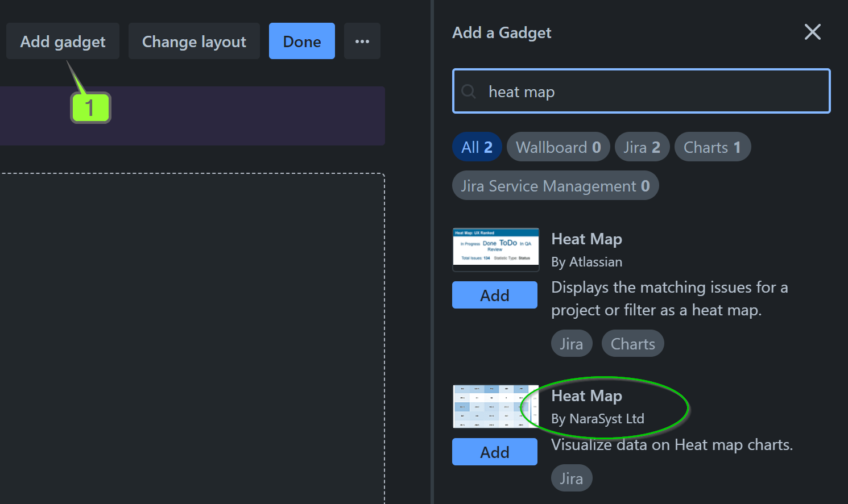Click Done to finish editing dashboard
This screenshot has height=504, width=848.
[x=301, y=41]
